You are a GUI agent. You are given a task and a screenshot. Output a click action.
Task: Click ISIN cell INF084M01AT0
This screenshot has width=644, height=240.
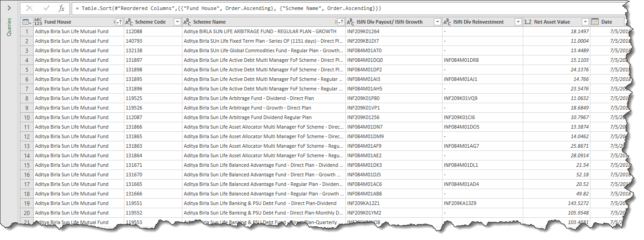(393, 50)
